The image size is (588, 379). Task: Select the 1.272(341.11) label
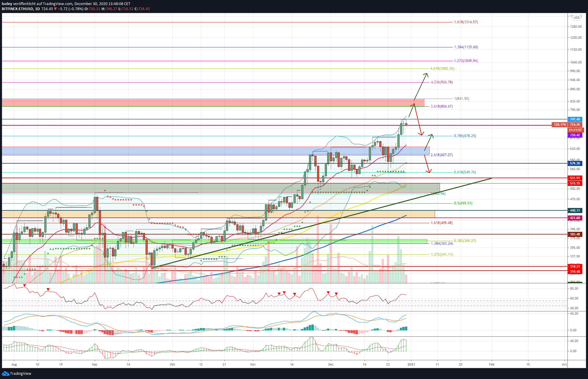coord(442,254)
